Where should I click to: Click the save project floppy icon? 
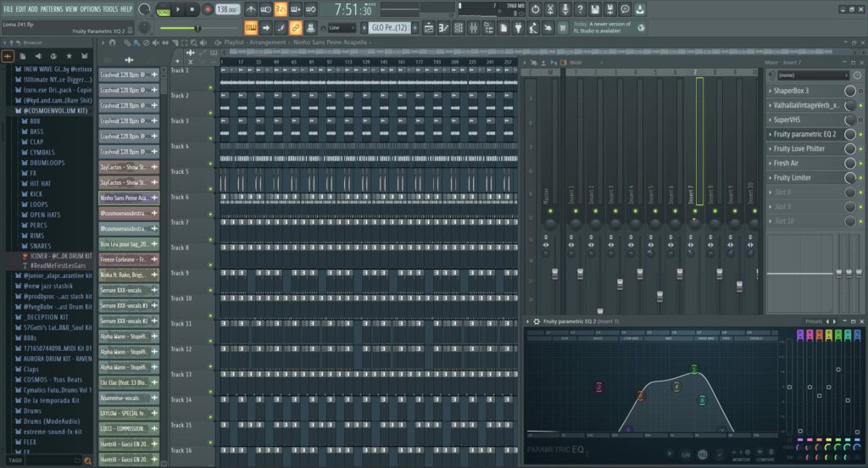coord(596,9)
